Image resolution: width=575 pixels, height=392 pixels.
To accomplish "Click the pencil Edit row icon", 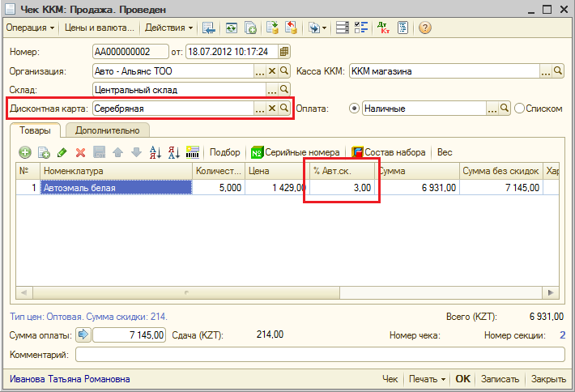I will click(x=62, y=152).
